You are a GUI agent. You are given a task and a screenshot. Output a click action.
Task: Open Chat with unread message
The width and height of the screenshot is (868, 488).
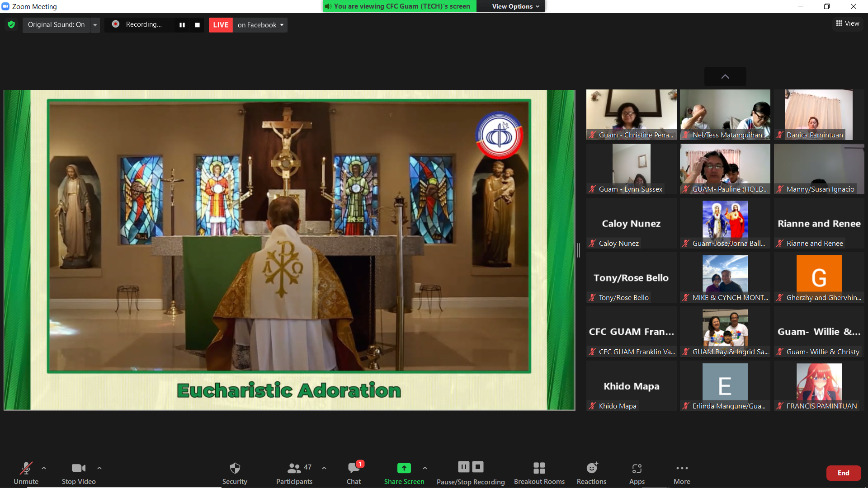pos(354,473)
